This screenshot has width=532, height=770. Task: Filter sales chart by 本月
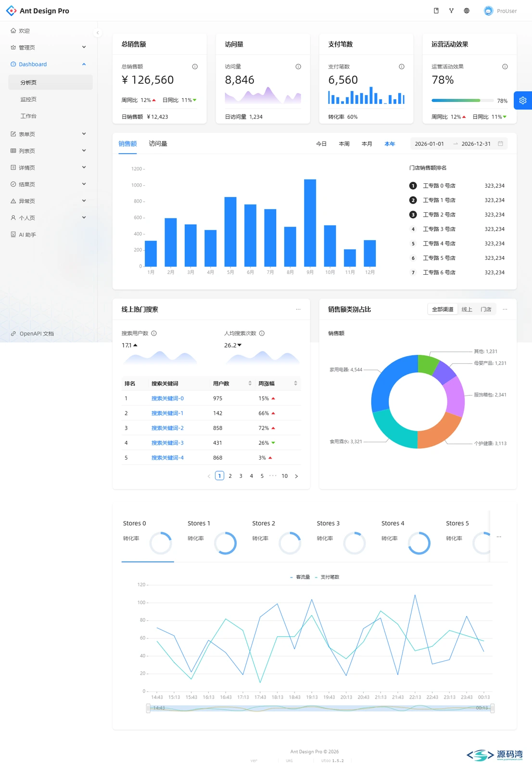tap(367, 144)
